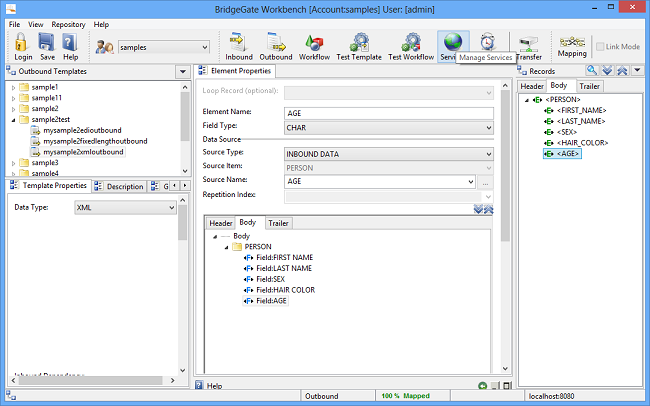Click the Records search magnifier icon
650x406 pixels.
tap(592, 71)
